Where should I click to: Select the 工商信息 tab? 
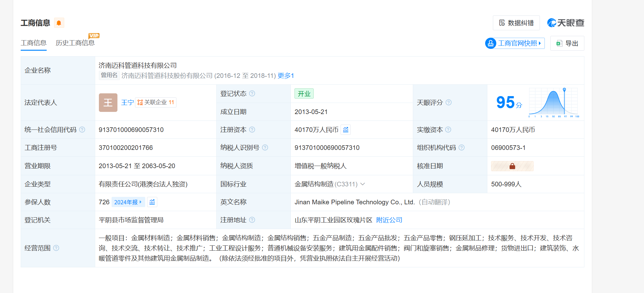[34, 43]
